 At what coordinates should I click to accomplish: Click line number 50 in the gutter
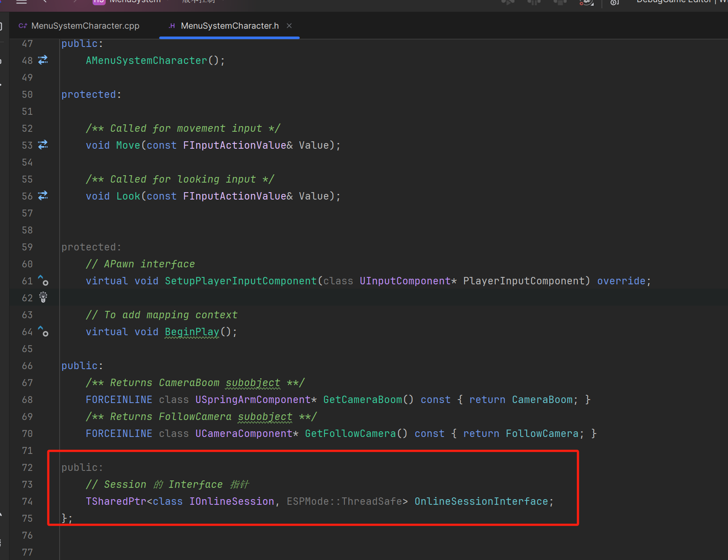(x=27, y=94)
